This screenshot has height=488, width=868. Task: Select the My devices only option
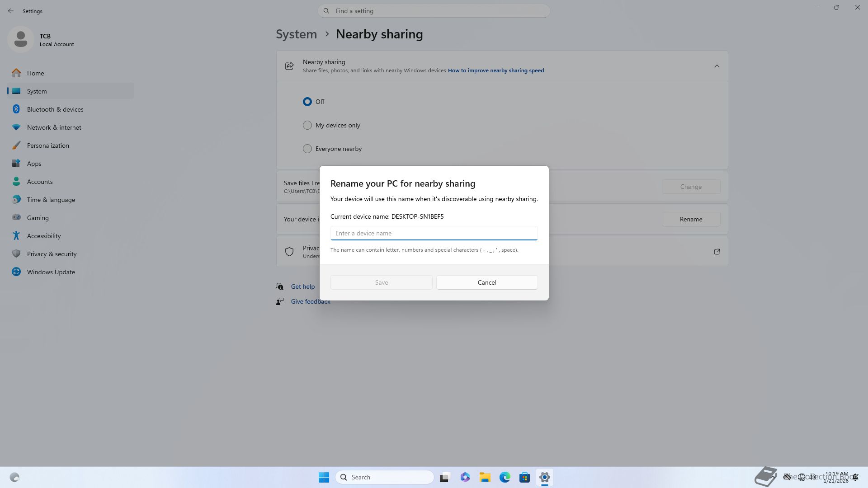307,125
